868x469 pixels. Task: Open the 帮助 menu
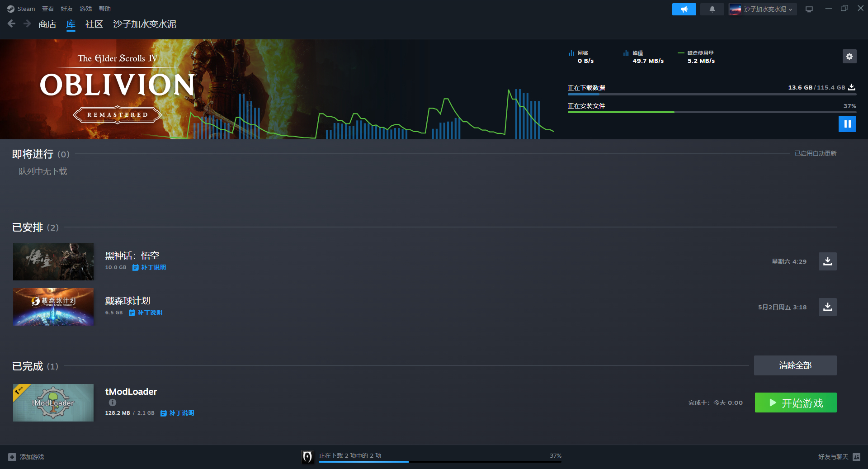[x=105, y=9]
